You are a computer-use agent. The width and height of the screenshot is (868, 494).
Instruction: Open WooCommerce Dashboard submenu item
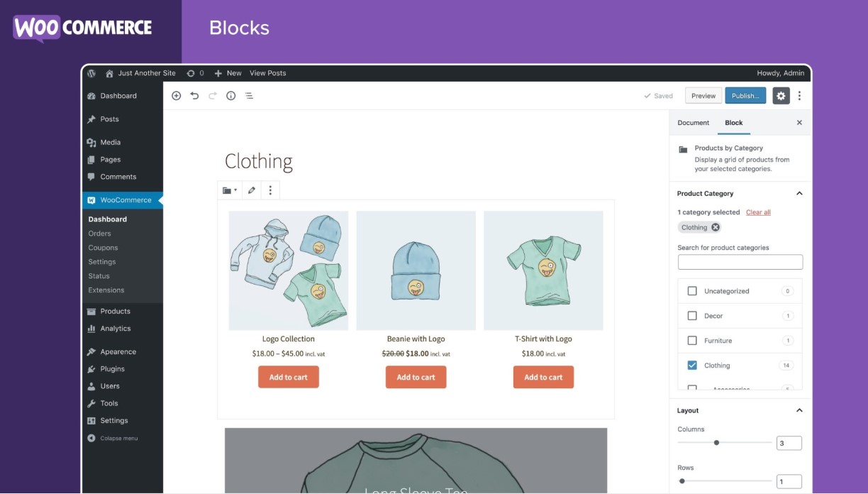(108, 219)
